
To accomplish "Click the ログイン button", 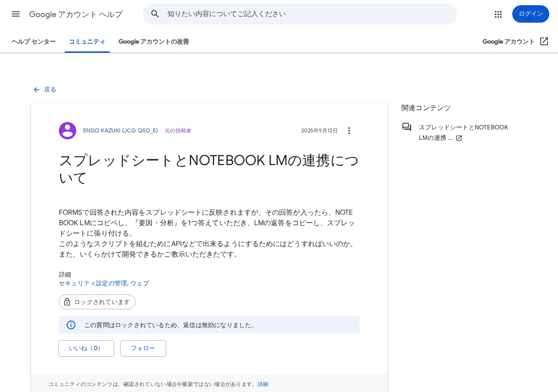I will tap(531, 14).
